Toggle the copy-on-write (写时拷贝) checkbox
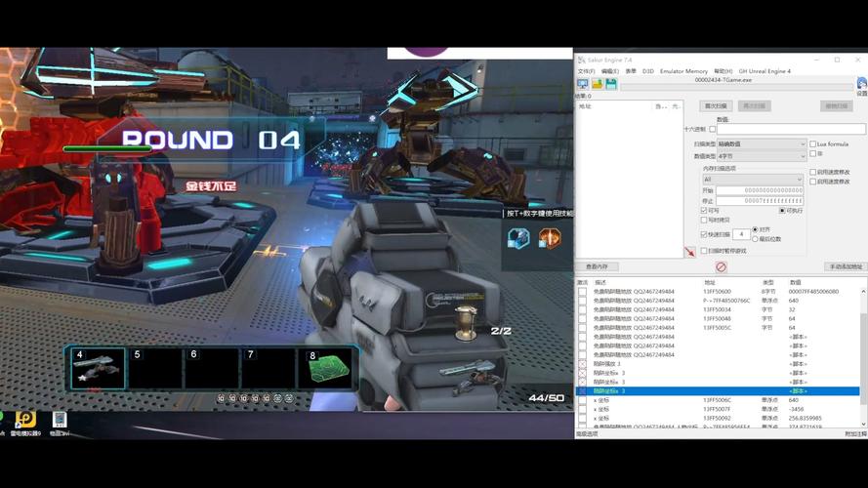 [x=704, y=220]
